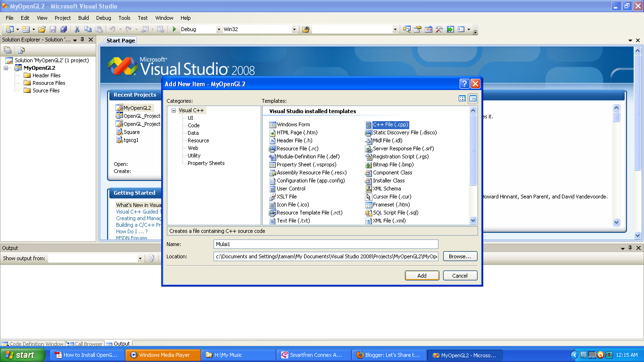Click the Redo arrow in the toolbar
This screenshot has width=644, height=362.
click(129, 29)
